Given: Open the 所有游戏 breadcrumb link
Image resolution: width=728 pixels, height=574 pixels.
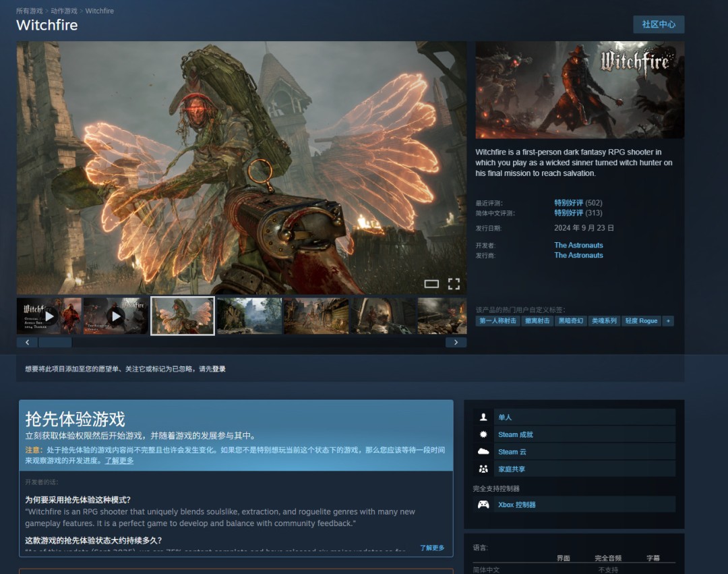Looking at the screenshot, I should 30,11.
